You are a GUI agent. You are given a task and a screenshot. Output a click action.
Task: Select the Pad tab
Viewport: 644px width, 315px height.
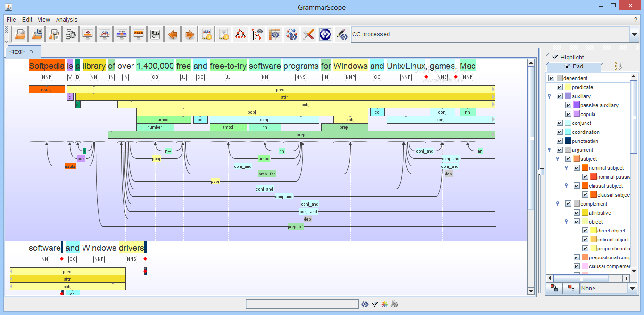tap(573, 66)
